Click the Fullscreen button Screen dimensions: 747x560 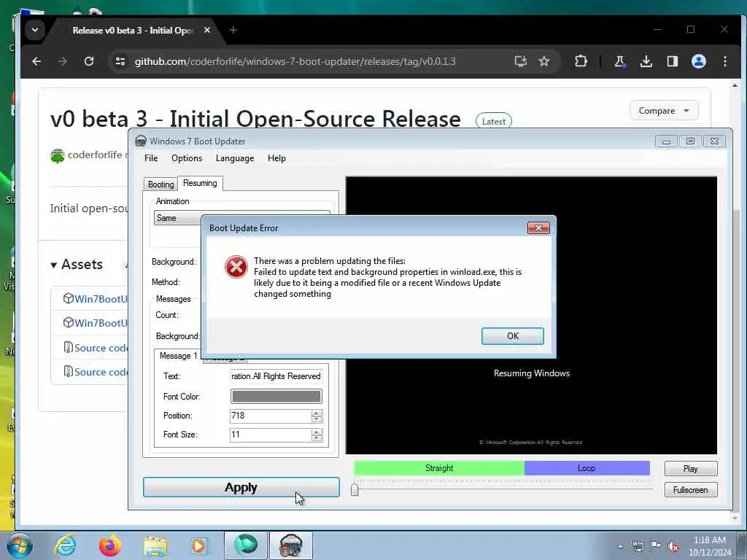[x=690, y=489]
